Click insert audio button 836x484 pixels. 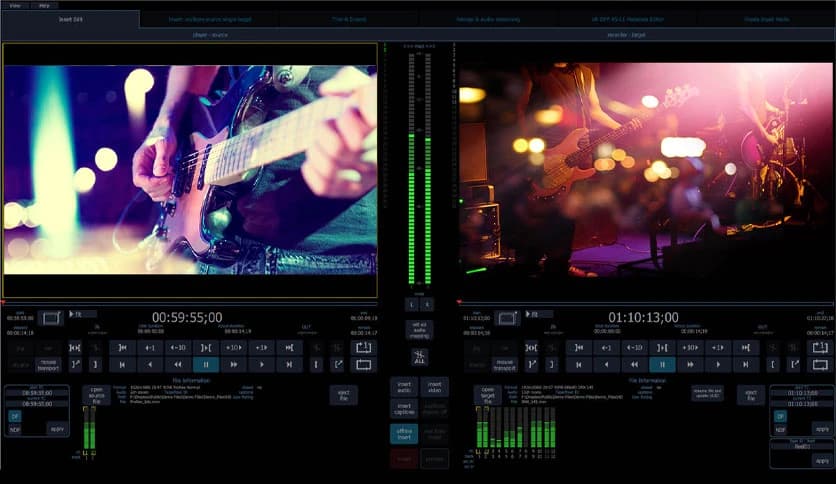(404, 387)
